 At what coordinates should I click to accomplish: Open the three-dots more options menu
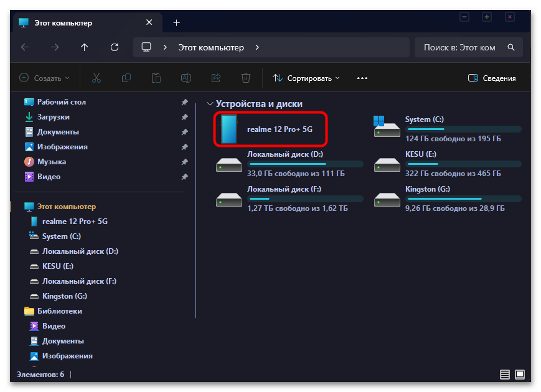pyautogui.click(x=362, y=78)
